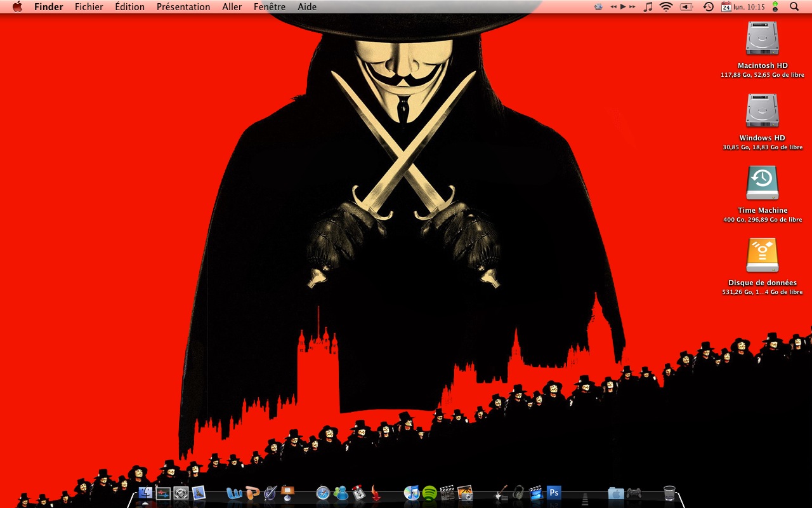The width and height of the screenshot is (812, 508).
Task: Open System Preferences gear in dock
Action: pyautogui.click(x=181, y=493)
